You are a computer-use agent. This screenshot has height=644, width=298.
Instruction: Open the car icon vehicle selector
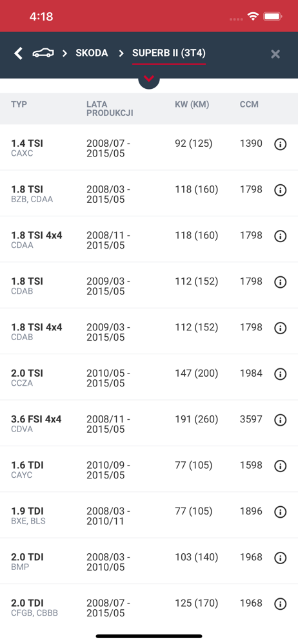[x=43, y=53]
